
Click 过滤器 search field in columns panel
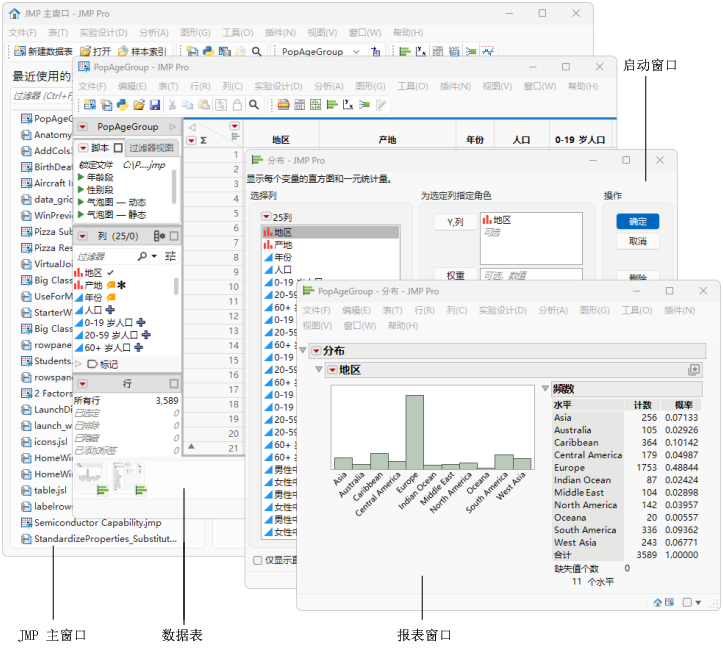pos(106,256)
